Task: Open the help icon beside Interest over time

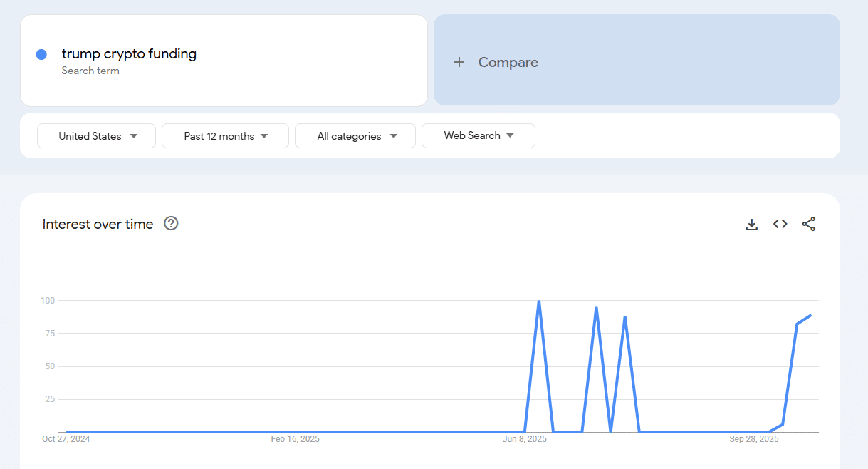Action: pyautogui.click(x=171, y=224)
